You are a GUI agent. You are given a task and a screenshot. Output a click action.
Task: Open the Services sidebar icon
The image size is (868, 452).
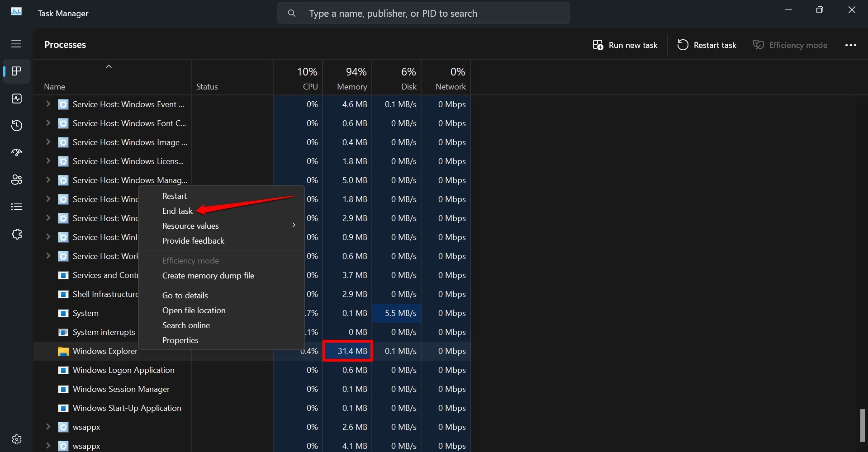pos(16,234)
